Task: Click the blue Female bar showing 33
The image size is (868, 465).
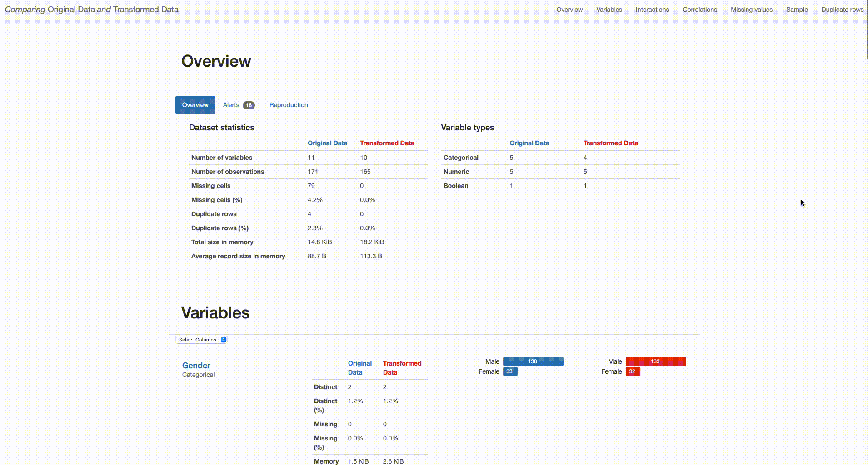Action: click(510, 371)
